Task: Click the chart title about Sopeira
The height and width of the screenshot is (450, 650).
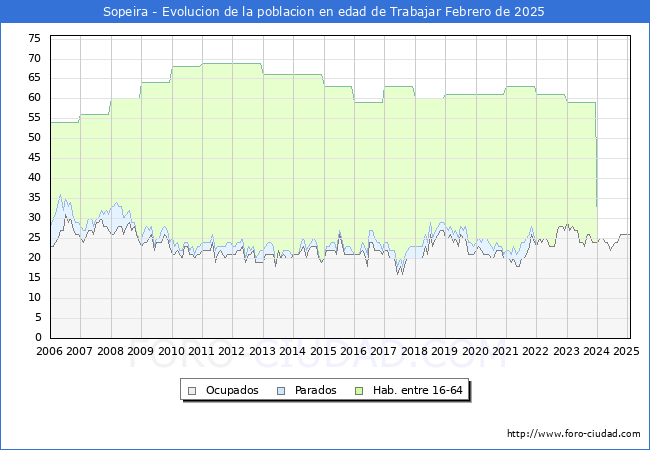Action: pos(324,12)
